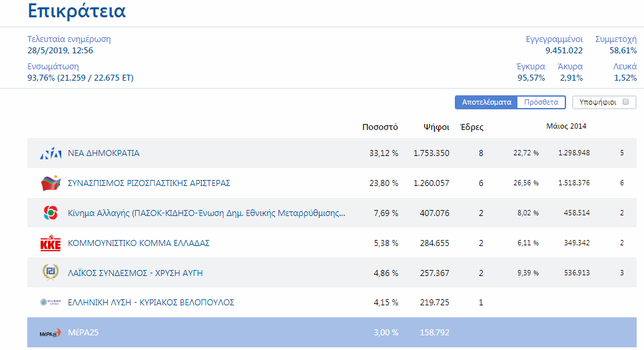This screenshot has width=644, height=350.
Task: Click the 349.342 votes from 2014
Action: click(577, 243)
